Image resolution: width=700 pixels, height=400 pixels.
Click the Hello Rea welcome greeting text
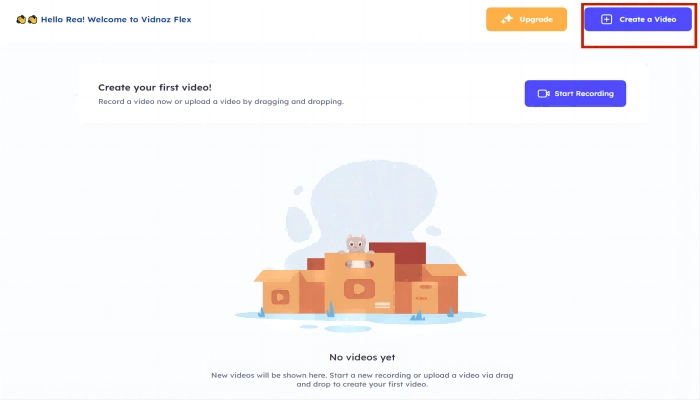[x=116, y=19]
